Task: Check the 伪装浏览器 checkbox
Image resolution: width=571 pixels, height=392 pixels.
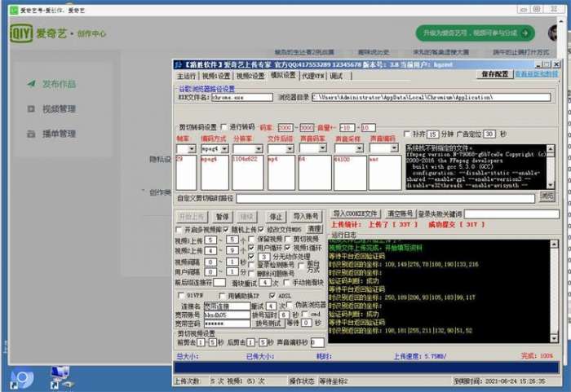Action: 290,304
